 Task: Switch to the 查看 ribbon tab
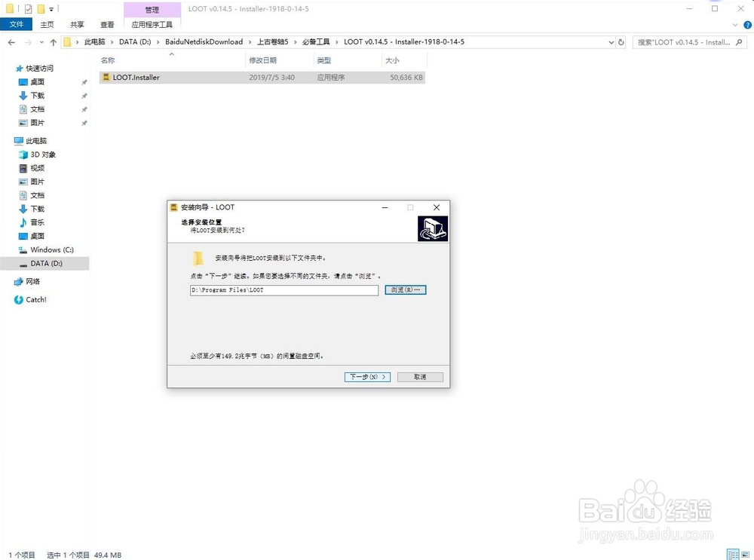point(107,25)
